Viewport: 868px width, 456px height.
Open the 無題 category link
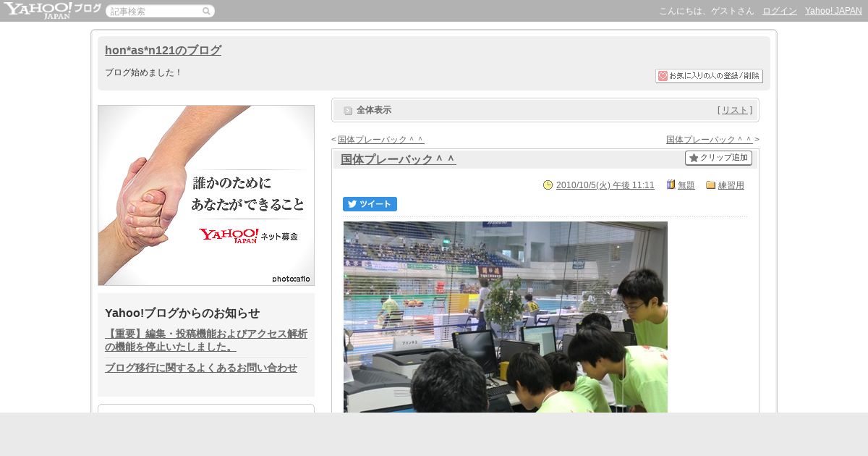pyautogui.click(x=686, y=185)
